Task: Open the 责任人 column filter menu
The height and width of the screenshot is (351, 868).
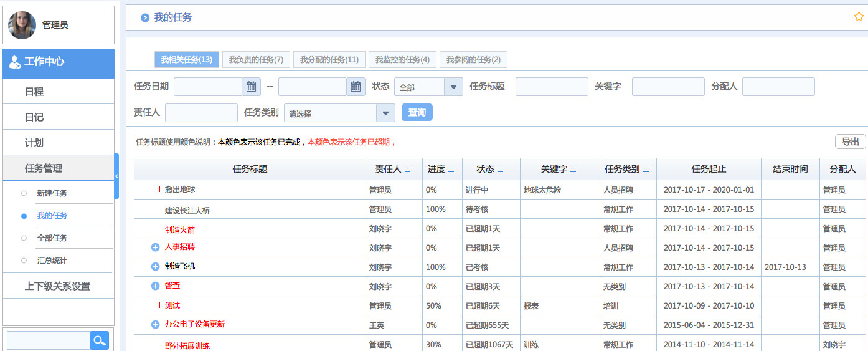Action: pyautogui.click(x=408, y=170)
